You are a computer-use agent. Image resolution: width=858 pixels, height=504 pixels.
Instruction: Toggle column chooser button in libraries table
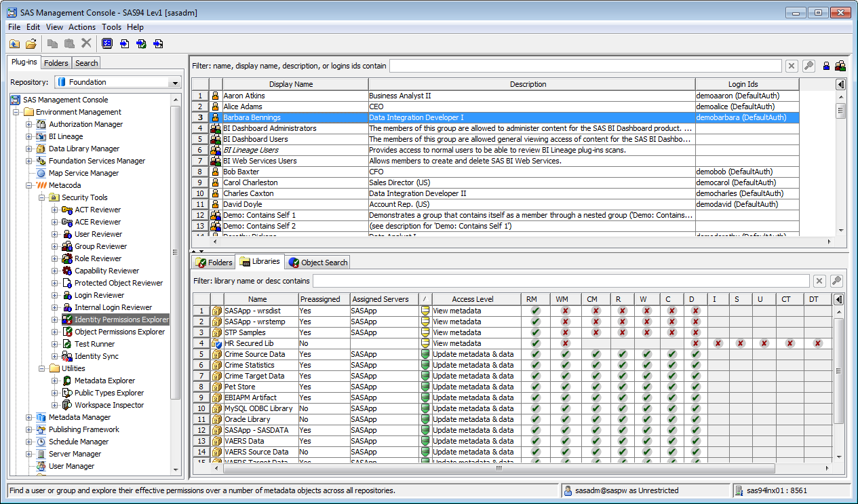(x=839, y=299)
